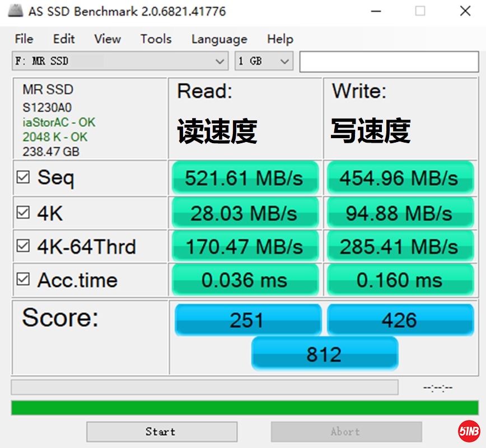Click the 51NB logo watermark
This screenshot has width=486, height=448.
click(x=469, y=431)
